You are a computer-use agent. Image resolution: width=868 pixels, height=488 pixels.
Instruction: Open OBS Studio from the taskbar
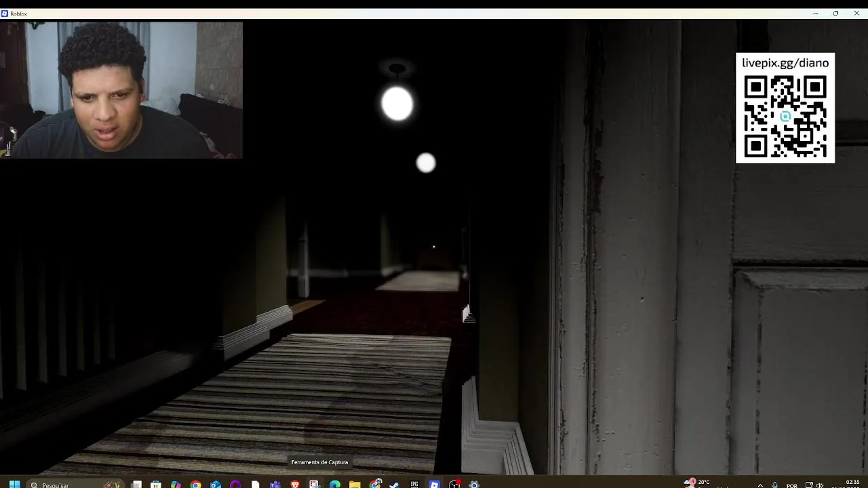click(x=454, y=484)
